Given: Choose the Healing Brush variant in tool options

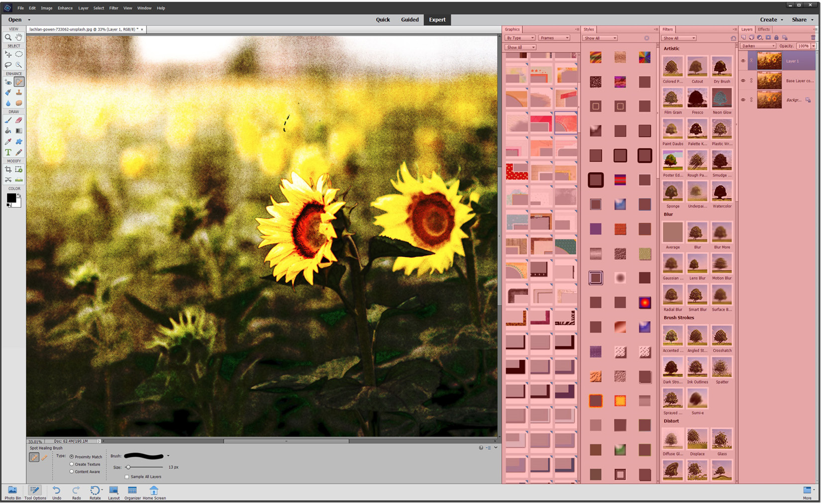Looking at the screenshot, I should point(44,458).
